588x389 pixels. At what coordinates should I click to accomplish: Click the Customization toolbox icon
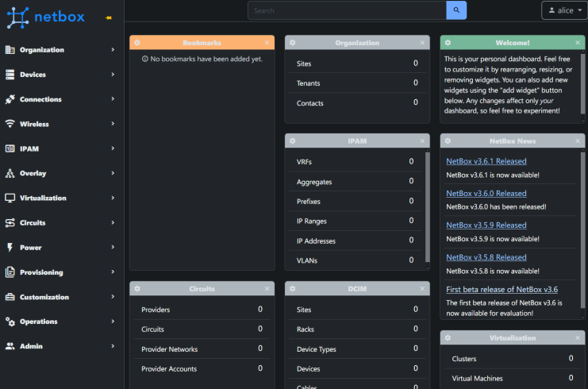pyautogui.click(x=10, y=297)
